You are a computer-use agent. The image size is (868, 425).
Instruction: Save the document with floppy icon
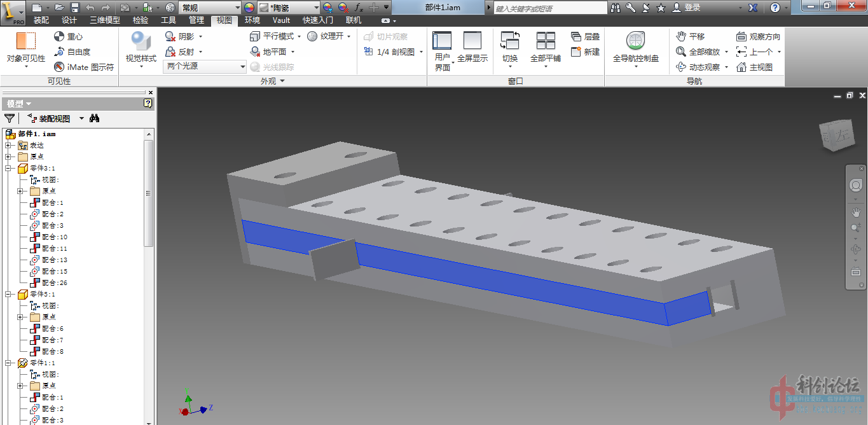[x=74, y=8]
